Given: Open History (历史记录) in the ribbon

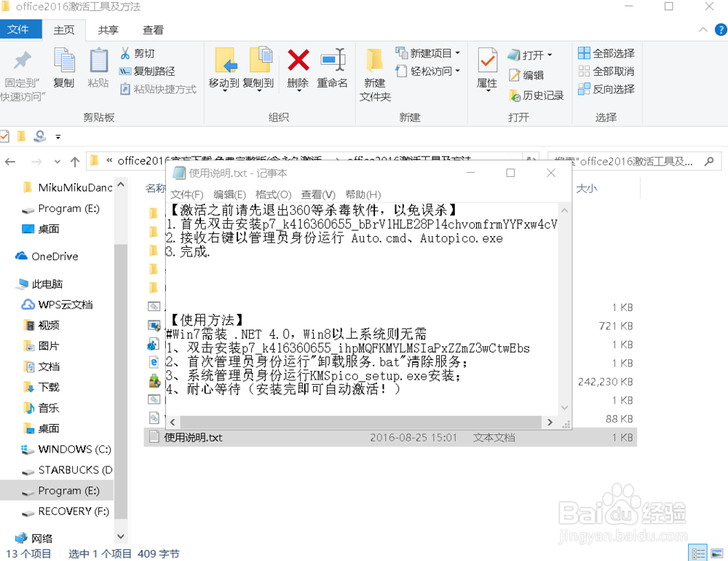Looking at the screenshot, I should [x=537, y=95].
